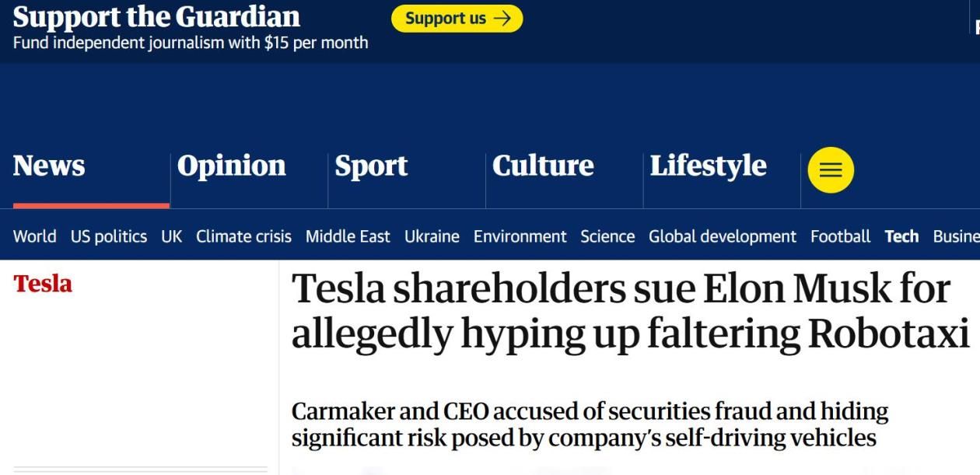Open US politics subsection
The image size is (980, 475).
coord(109,236)
